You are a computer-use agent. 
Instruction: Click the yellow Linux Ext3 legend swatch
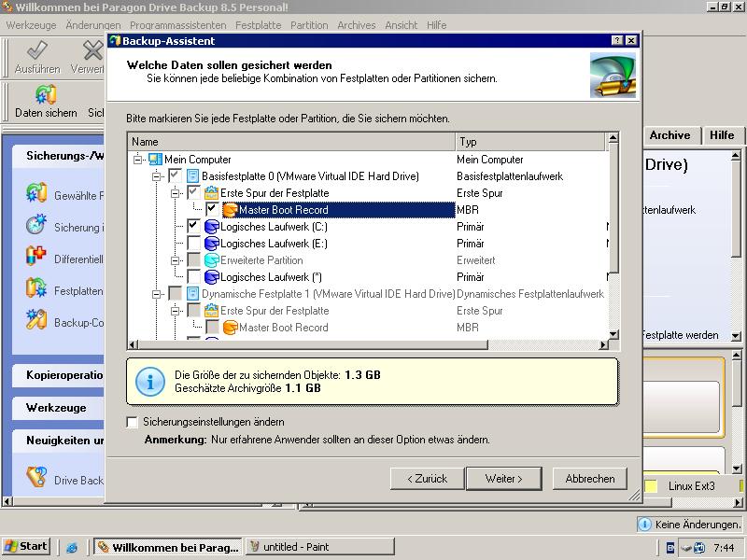tap(651, 486)
